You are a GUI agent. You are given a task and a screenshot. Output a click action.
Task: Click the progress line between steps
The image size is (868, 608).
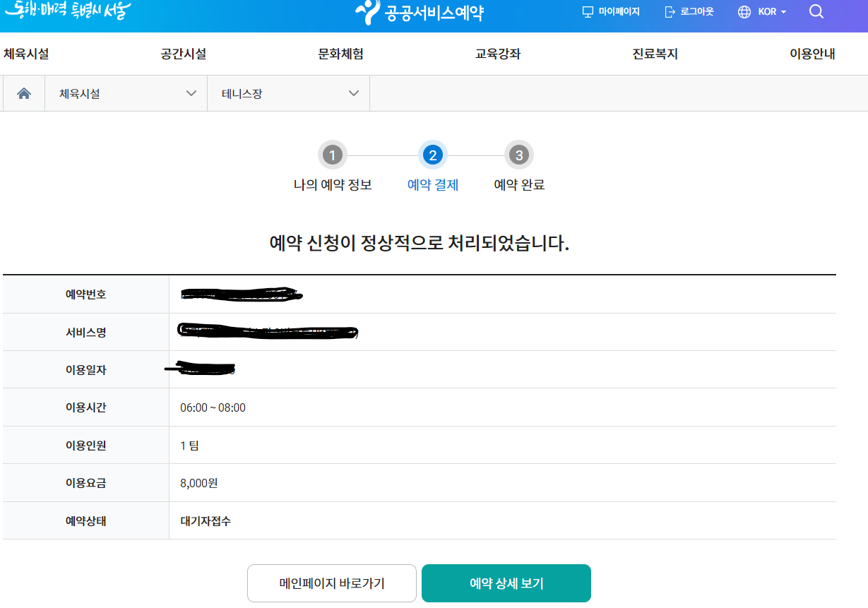[x=383, y=155]
